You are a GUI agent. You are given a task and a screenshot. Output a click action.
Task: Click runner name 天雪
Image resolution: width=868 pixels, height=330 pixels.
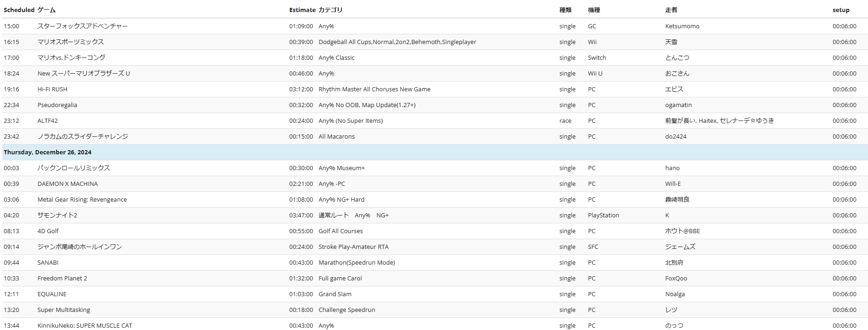[x=671, y=42]
